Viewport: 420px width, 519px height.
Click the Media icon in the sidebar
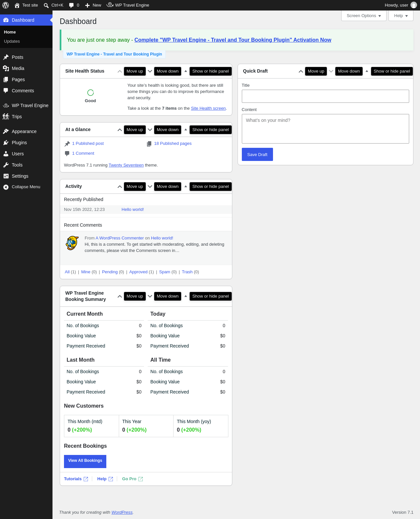click(6, 68)
